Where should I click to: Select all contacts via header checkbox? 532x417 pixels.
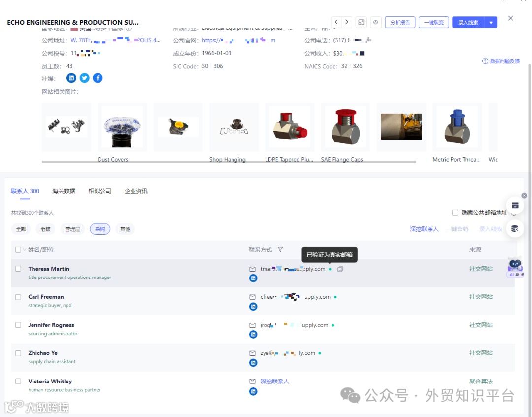(18, 250)
